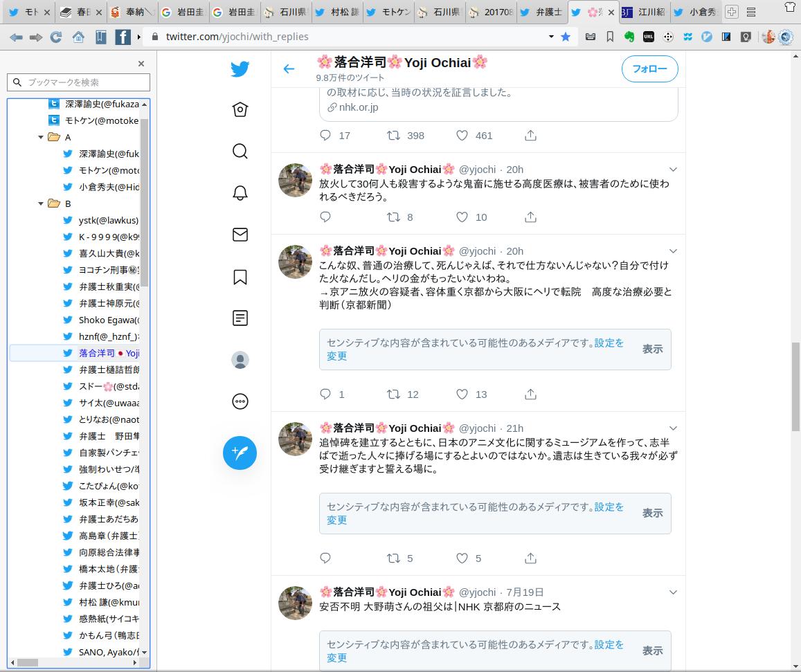Viewport: 801px width, 672px height.
Task: Open Twitter Messages envelope icon
Action: 240,235
